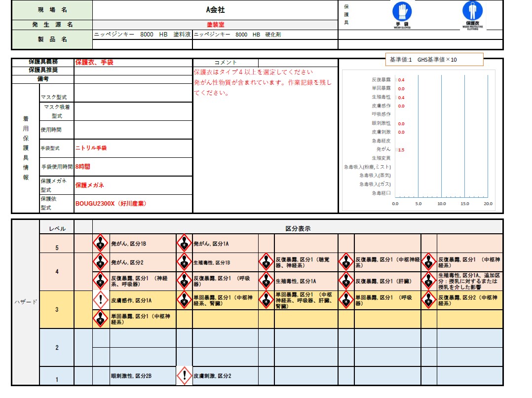Select the health hazard pictogram beside 発がん, 区分1B

(x=101, y=244)
